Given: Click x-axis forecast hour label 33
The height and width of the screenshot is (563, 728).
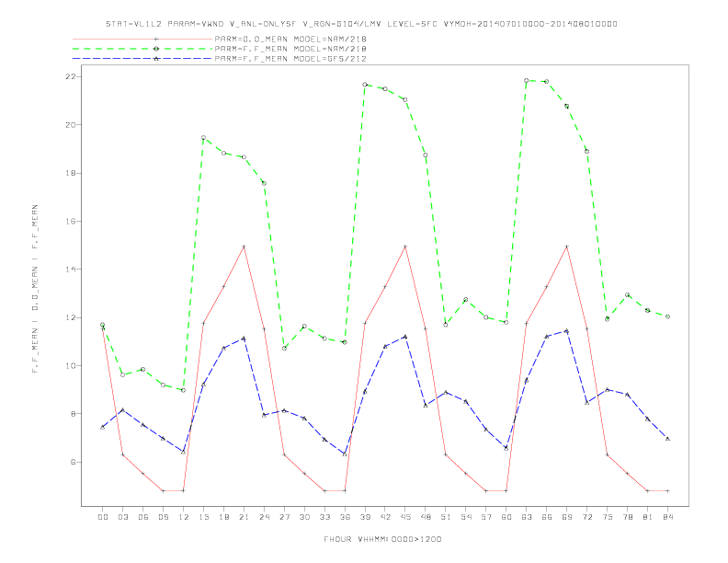Looking at the screenshot, I should pos(324,517).
